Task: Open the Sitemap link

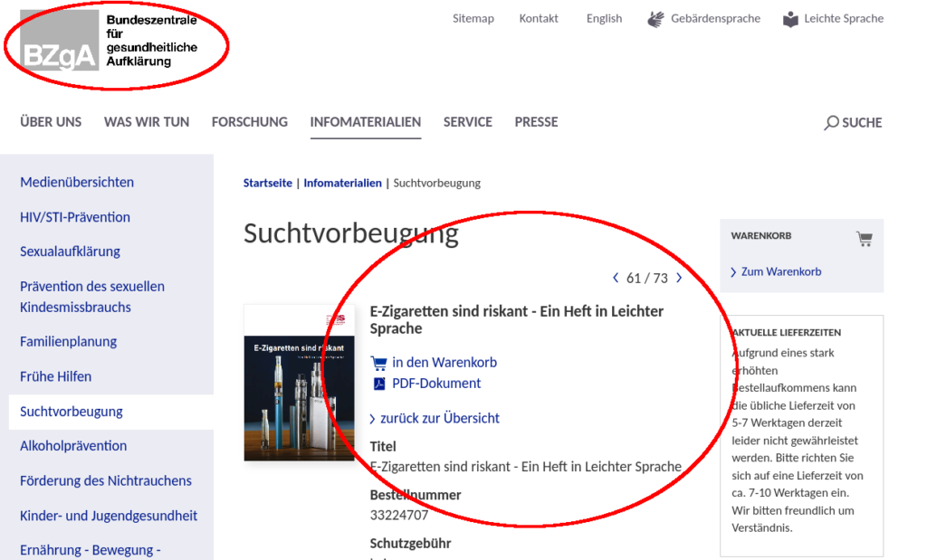Action: 473,18
